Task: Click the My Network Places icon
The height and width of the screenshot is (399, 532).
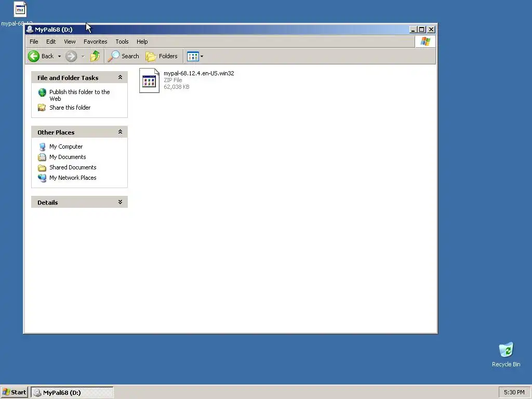Action: tap(42, 178)
